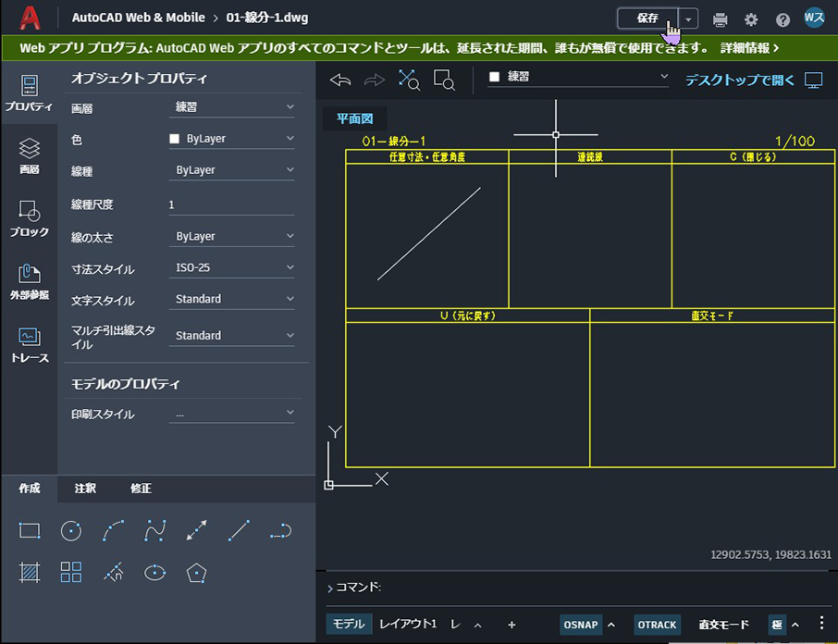Click the zoom window icon

[x=444, y=80]
